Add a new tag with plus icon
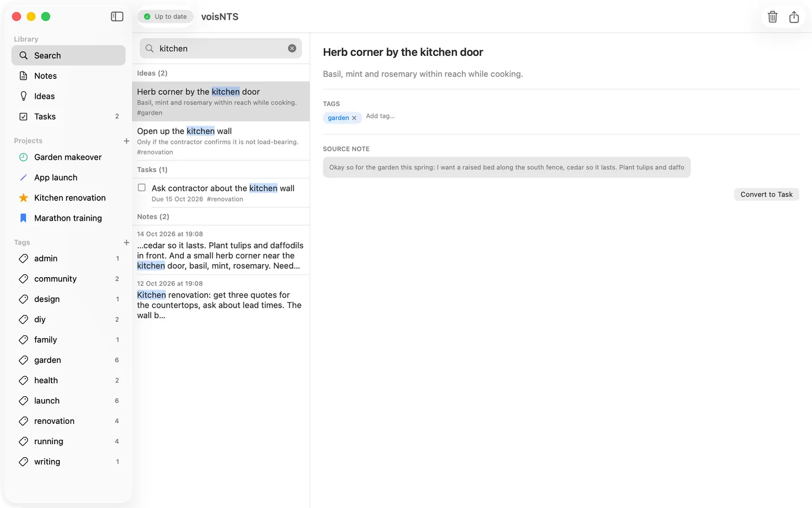 pos(126,242)
